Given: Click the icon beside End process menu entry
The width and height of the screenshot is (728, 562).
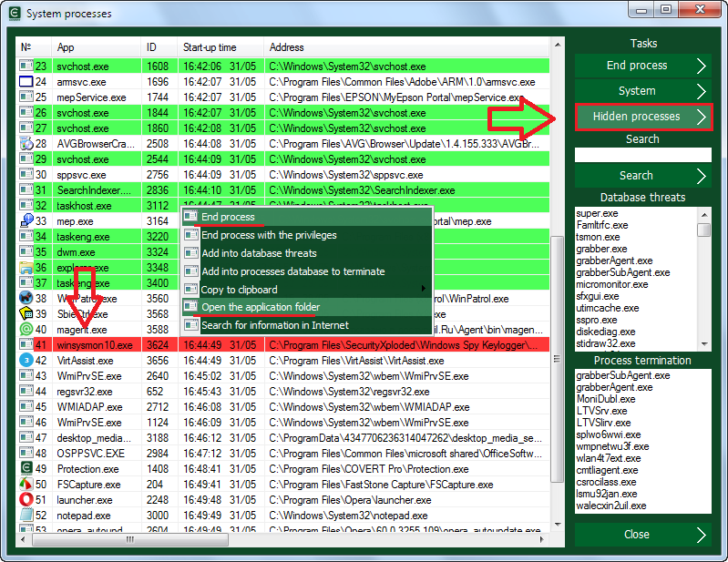Looking at the screenshot, I should (x=190, y=216).
